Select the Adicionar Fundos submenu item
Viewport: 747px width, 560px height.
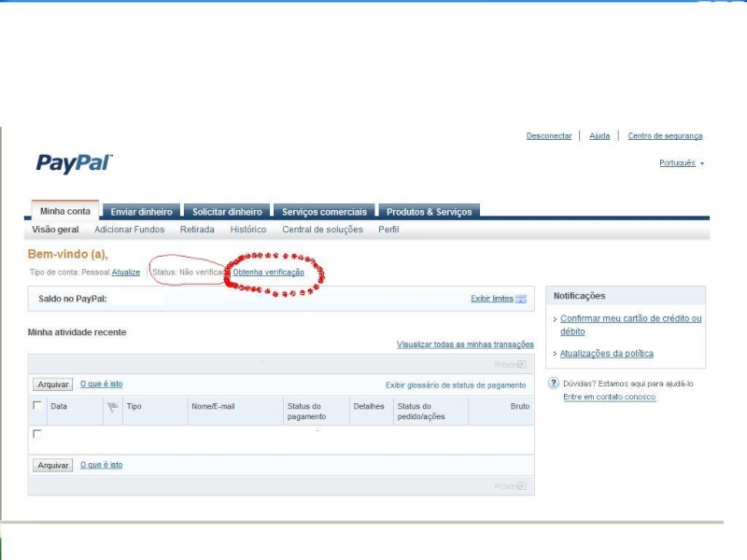point(129,230)
